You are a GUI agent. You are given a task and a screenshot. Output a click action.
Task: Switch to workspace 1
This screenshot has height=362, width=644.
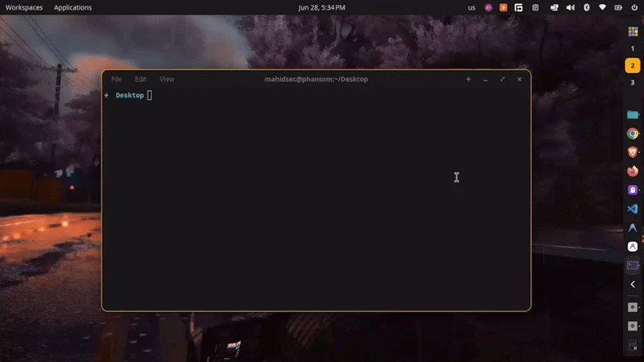tap(633, 48)
